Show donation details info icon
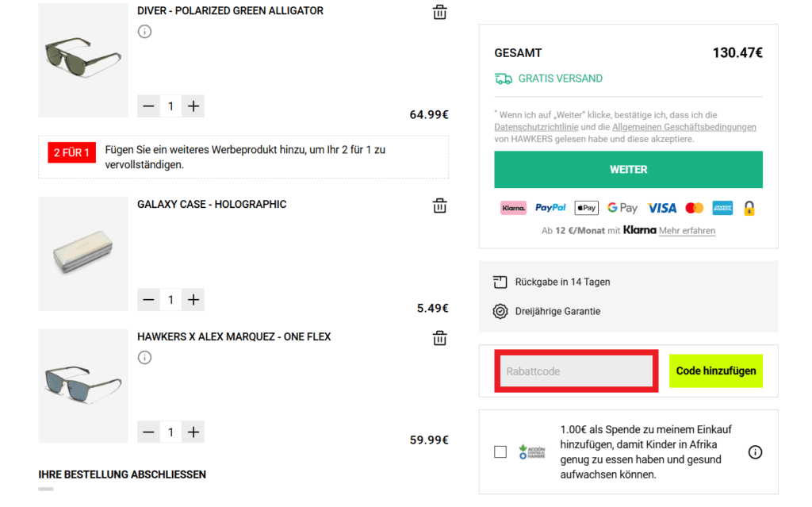Image resolution: width=812 pixels, height=507 pixels. [x=755, y=452]
